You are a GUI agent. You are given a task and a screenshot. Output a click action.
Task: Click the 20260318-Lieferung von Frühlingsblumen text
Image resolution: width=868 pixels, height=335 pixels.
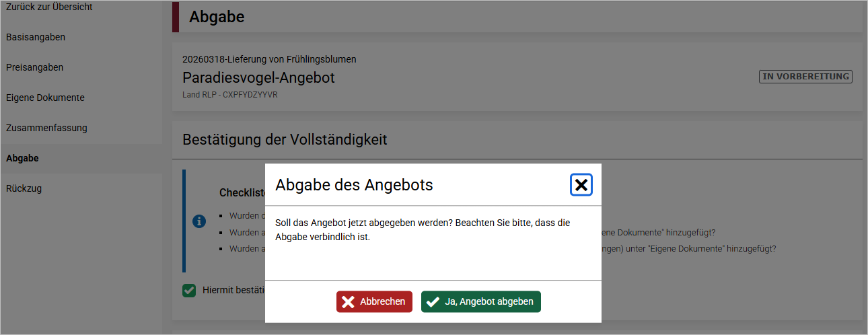click(269, 59)
